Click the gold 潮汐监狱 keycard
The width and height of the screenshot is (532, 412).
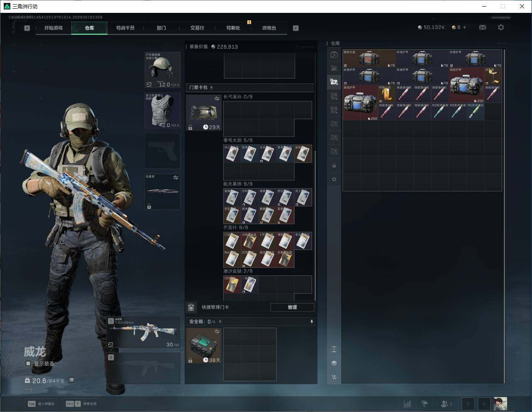click(x=232, y=284)
